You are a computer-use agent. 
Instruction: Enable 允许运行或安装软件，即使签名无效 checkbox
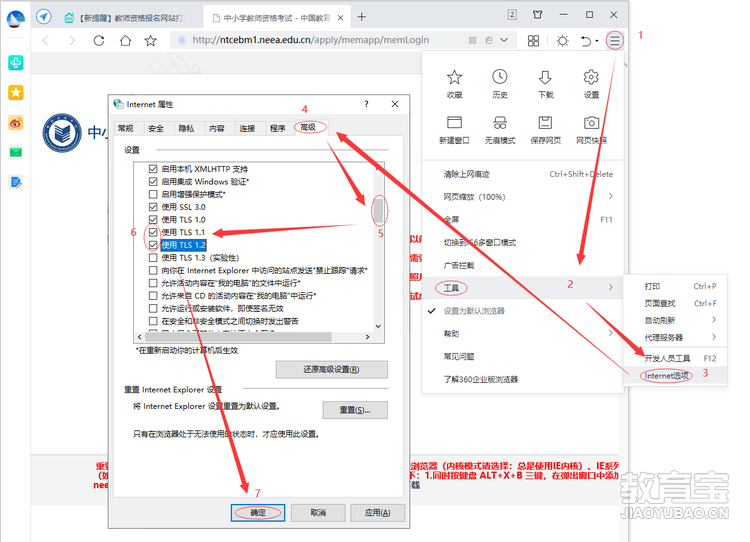[x=153, y=308]
